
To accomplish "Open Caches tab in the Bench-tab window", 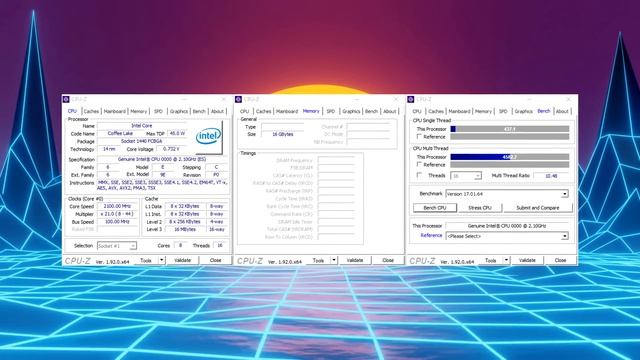I will coord(436,111).
